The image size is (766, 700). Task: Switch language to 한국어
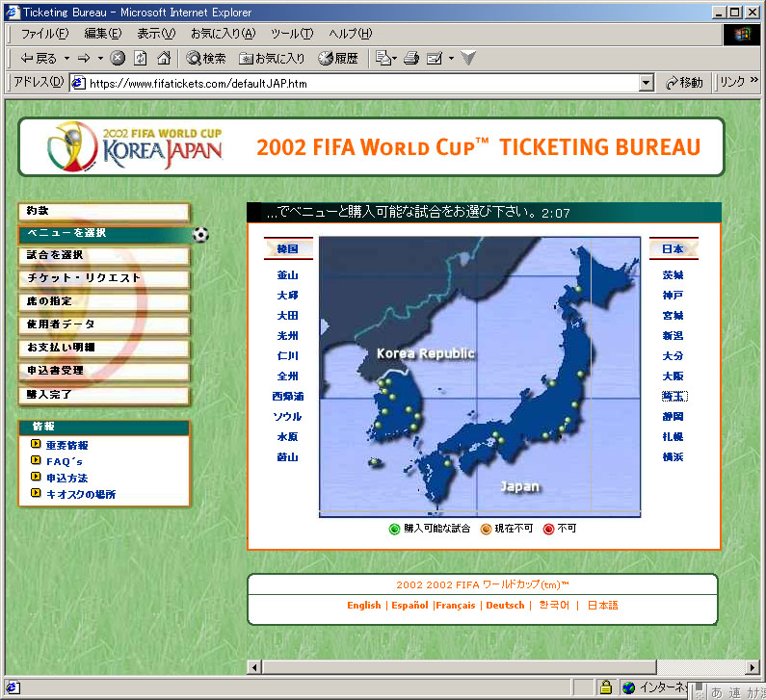554,606
